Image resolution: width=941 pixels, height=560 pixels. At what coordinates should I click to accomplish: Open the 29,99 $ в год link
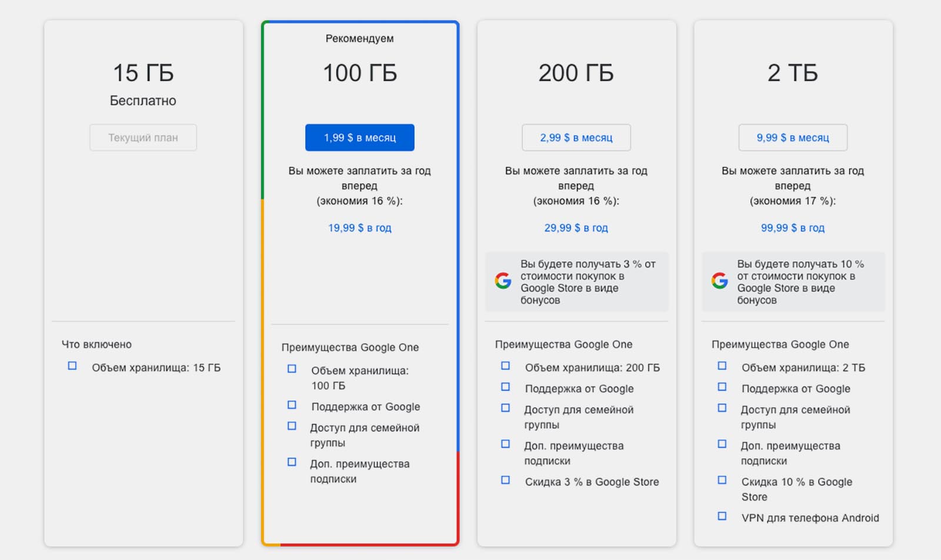pos(576,228)
